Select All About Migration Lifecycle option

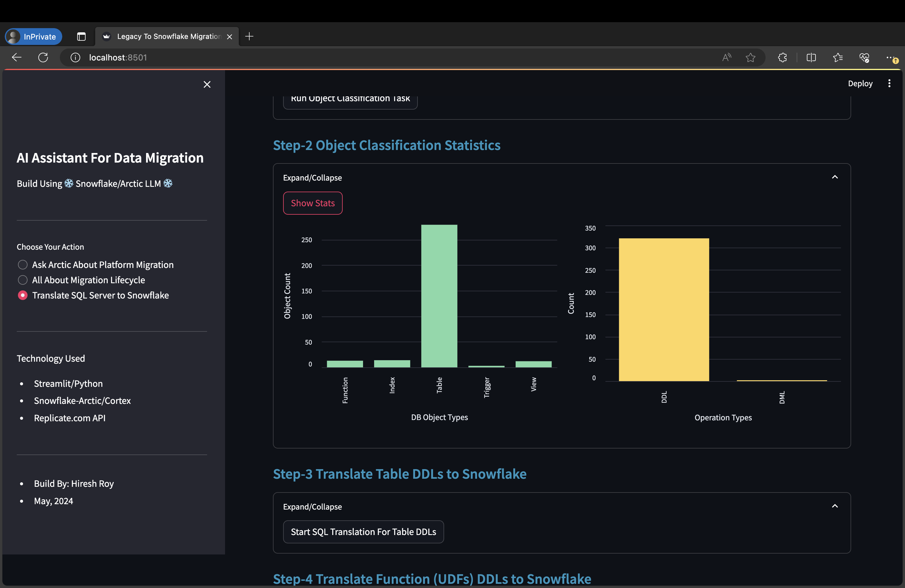(23, 280)
